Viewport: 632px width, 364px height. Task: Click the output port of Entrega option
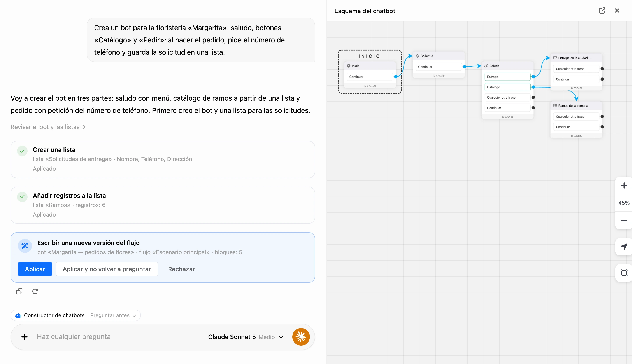[x=533, y=77]
